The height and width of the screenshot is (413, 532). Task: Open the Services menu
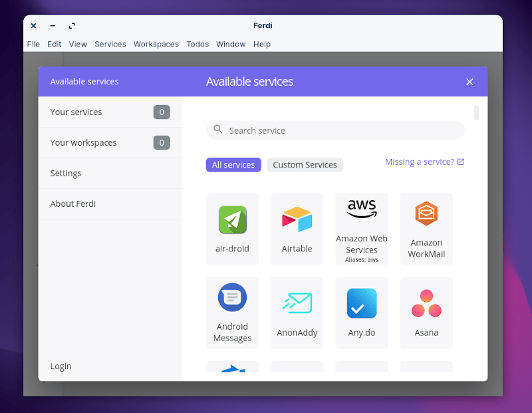[x=110, y=44]
